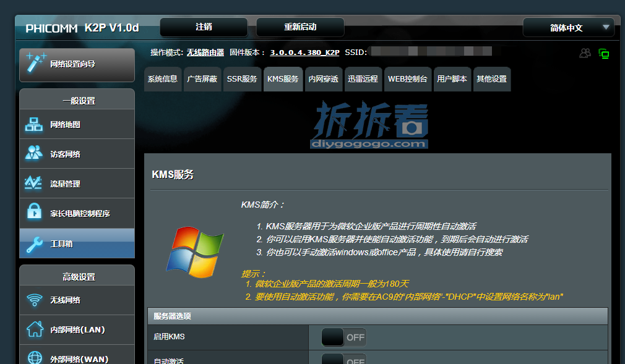Click the PHICOMM K2P V1.0d title
The height and width of the screenshot is (364, 625).
pyautogui.click(x=82, y=28)
